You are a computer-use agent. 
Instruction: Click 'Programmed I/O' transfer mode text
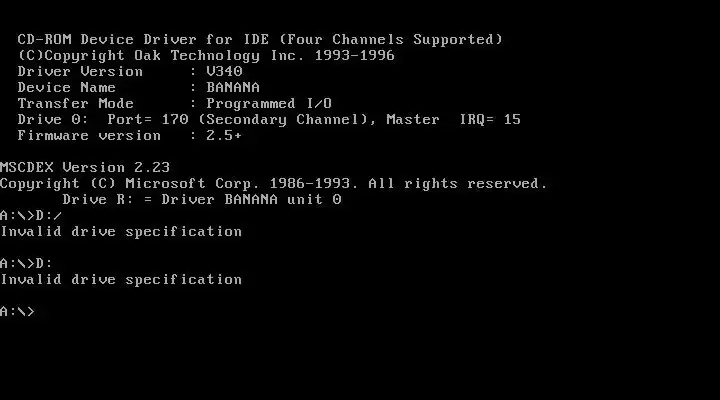pos(269,104)
